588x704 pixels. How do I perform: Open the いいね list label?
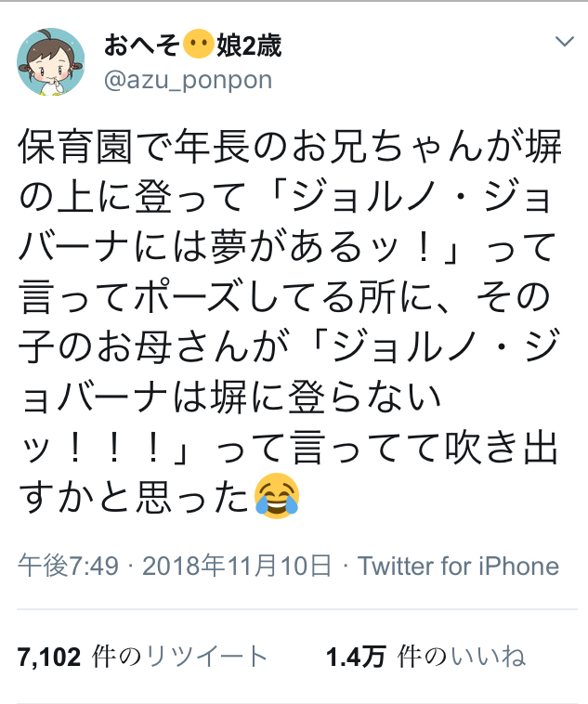489,657
